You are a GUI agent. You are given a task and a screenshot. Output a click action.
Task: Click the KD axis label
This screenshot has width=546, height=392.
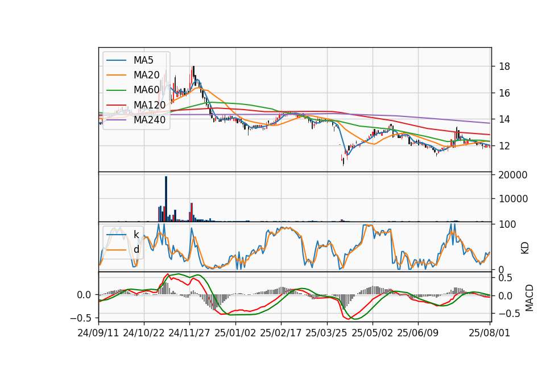pos(525,248)
